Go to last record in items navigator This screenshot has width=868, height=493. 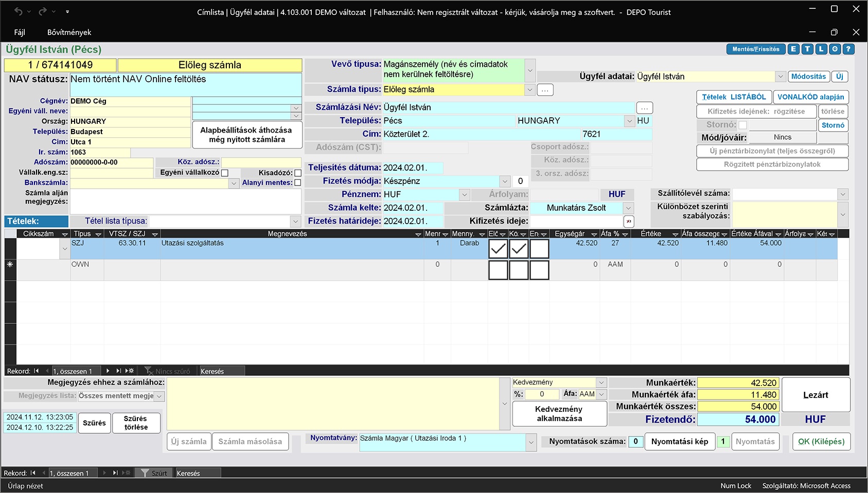point(118,371)
